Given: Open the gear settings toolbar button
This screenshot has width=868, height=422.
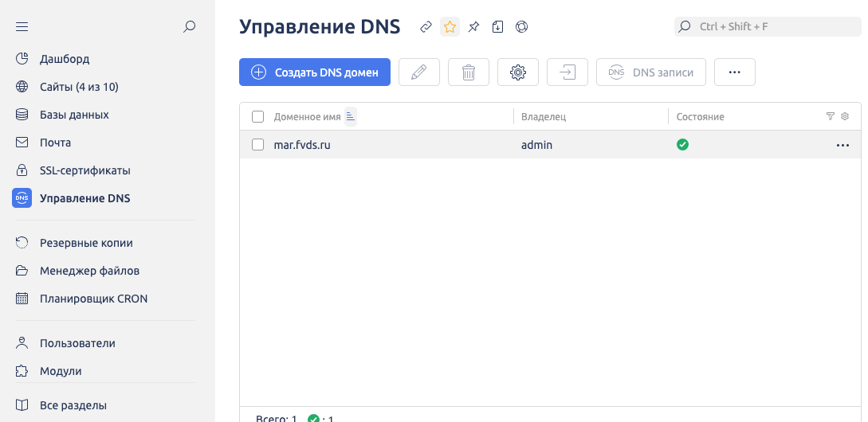Looking at the screenshot, I should (518, 72).
